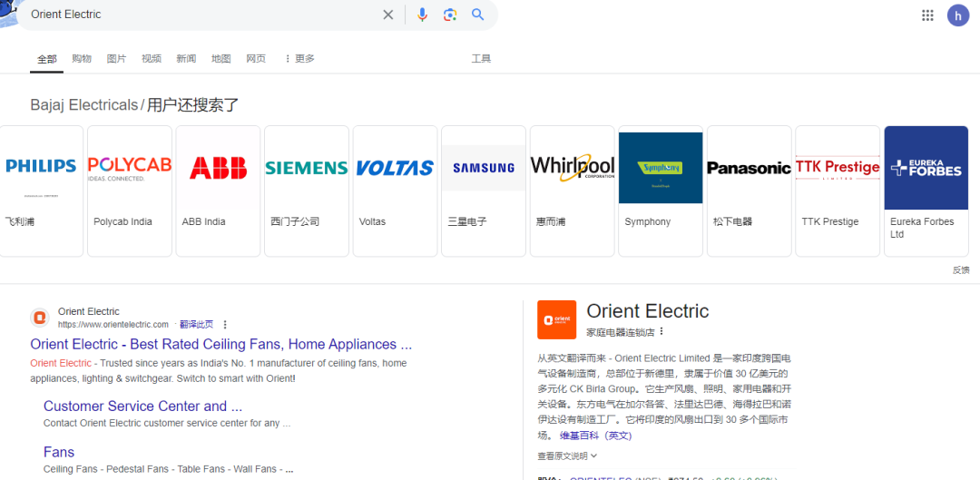Switch to the 购物 tab
This screenshot has width=980, height=480.
point(82,59)
